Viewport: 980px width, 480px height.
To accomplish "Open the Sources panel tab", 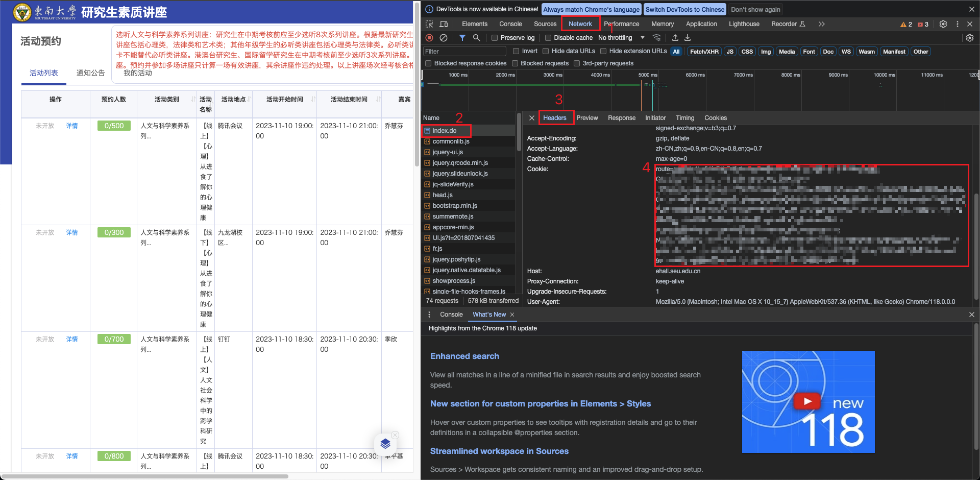I will point(545,24).
